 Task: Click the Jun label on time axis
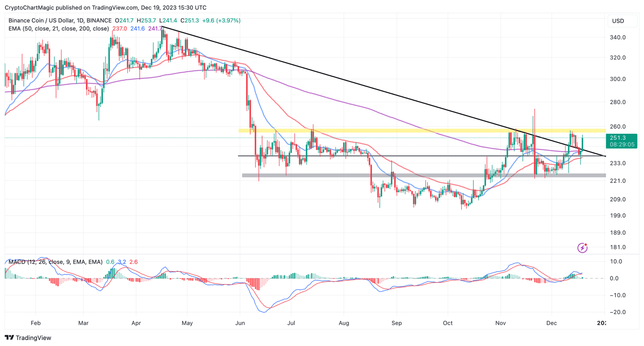click(240, 323)
